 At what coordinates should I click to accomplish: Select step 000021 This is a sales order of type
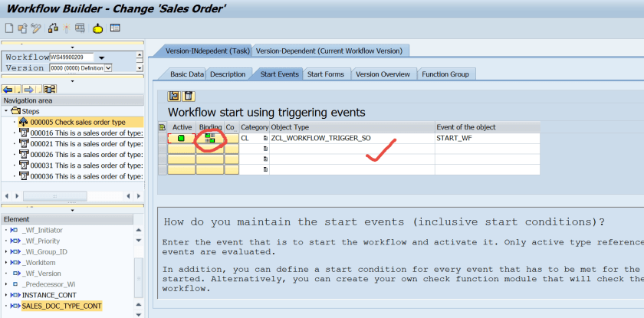pyautogui.click(x=87, y=143)
